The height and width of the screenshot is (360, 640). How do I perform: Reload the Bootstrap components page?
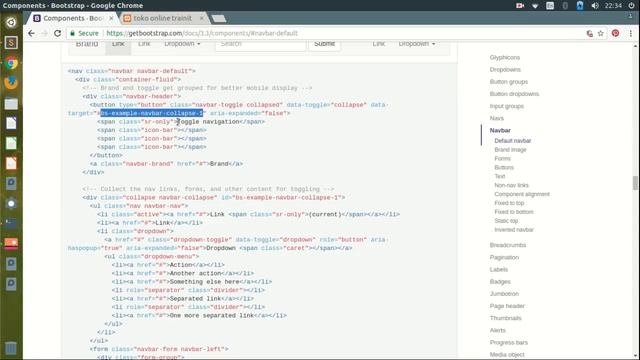[58, 33]
